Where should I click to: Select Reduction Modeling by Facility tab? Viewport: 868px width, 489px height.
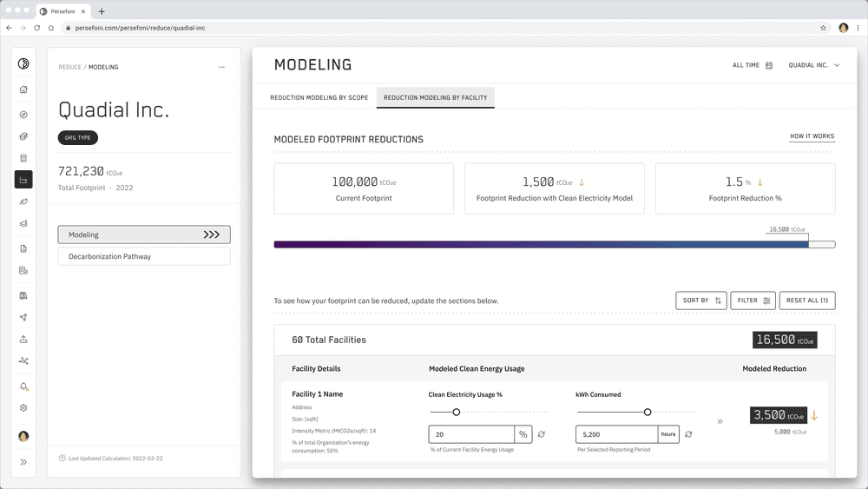[x=436, y=97]
